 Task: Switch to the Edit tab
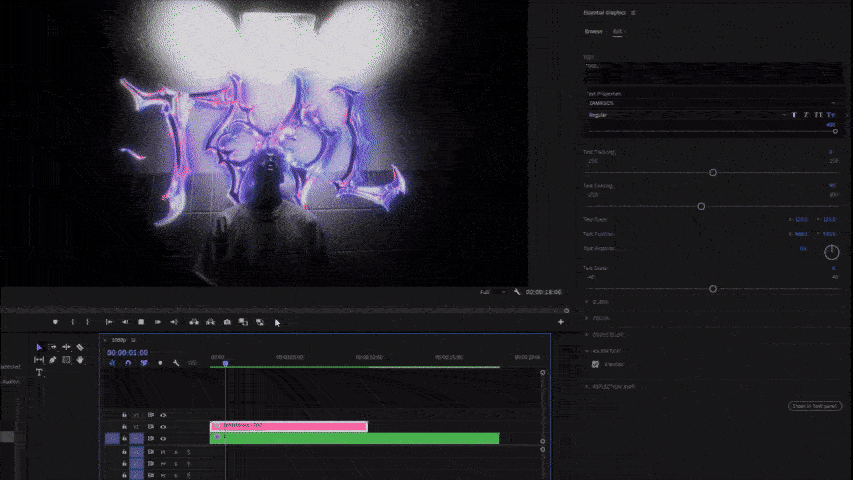617,31
